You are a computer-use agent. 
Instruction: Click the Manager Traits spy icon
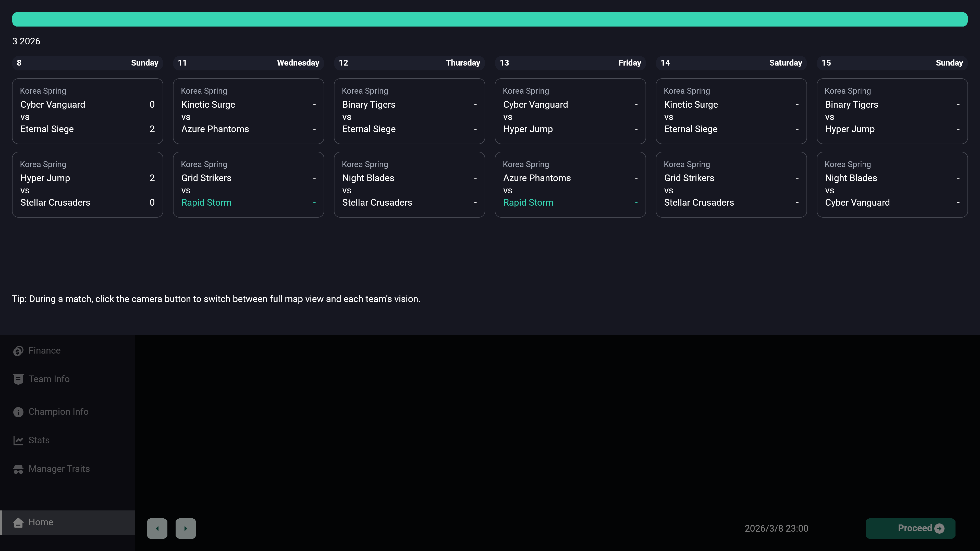click(18, 469)
